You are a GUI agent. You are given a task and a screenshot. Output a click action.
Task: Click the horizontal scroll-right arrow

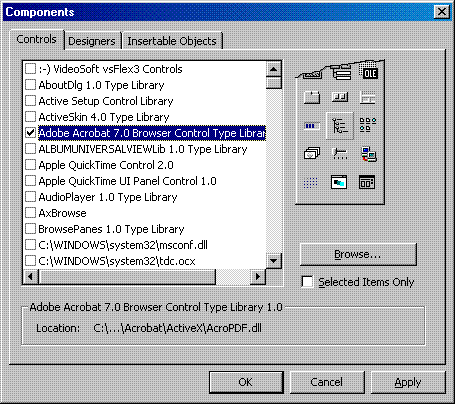[258, 276]
